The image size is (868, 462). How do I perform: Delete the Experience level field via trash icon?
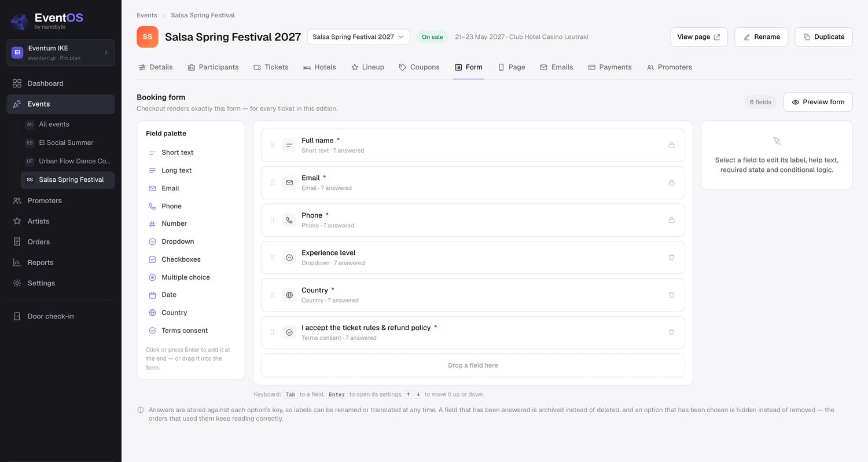[x=671, y=258]
